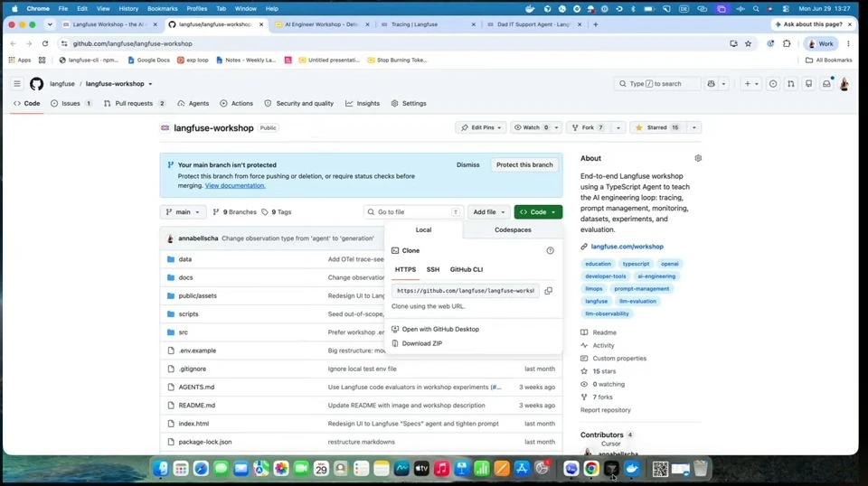868x486 pixels.
Task: Bookmark this page with the star icon
Action: [x=748, y=43]
